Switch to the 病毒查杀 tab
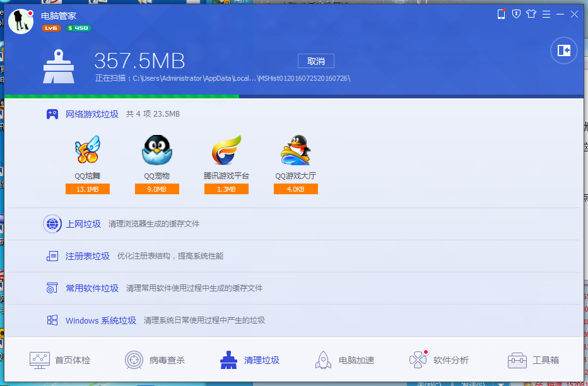The image size is (588, 386). click(155, 360)
